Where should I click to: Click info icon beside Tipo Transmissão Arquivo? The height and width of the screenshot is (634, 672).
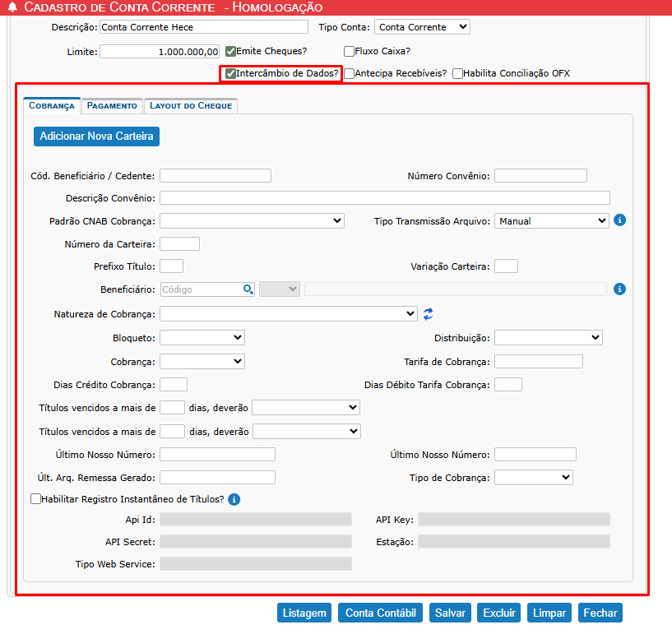[x=620, y=220]
